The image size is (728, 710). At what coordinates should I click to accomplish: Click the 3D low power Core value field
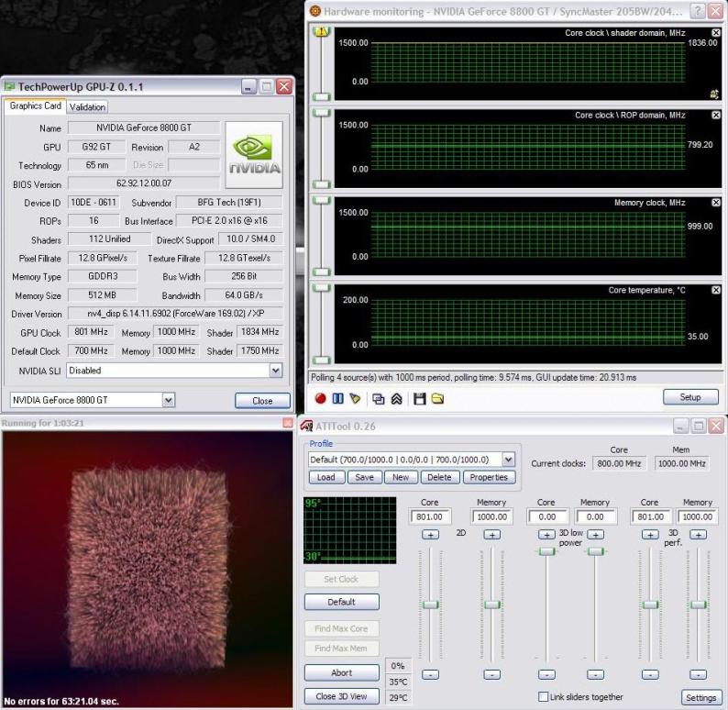pyautogui.click(x=547, y=516)
